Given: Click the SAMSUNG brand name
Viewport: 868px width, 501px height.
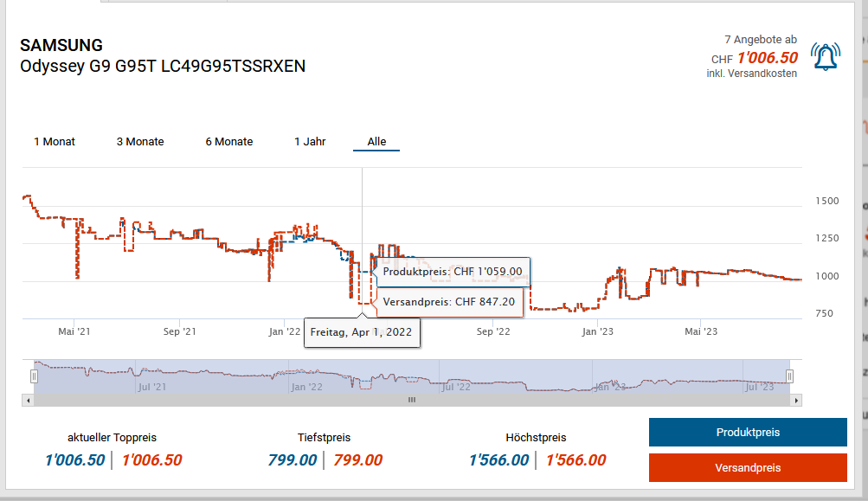Looking at the screenshot, I should [61, 45].
